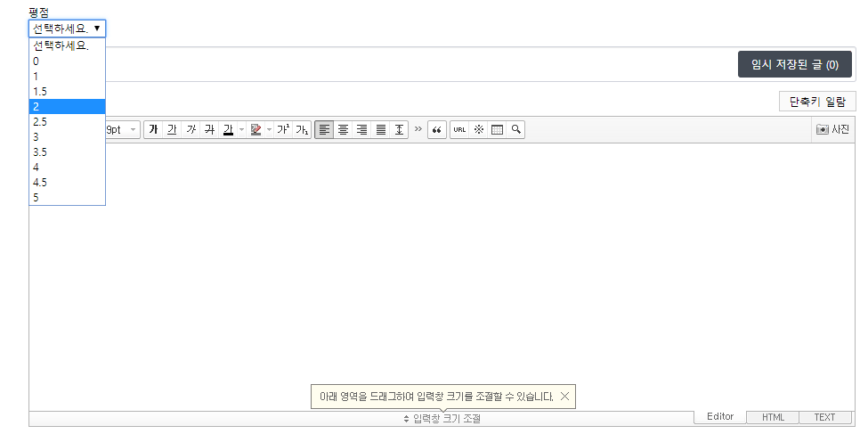Open the find and replace magnifier tool
The width and height of the screenshot is (868, 434).
tap(515, 130)
